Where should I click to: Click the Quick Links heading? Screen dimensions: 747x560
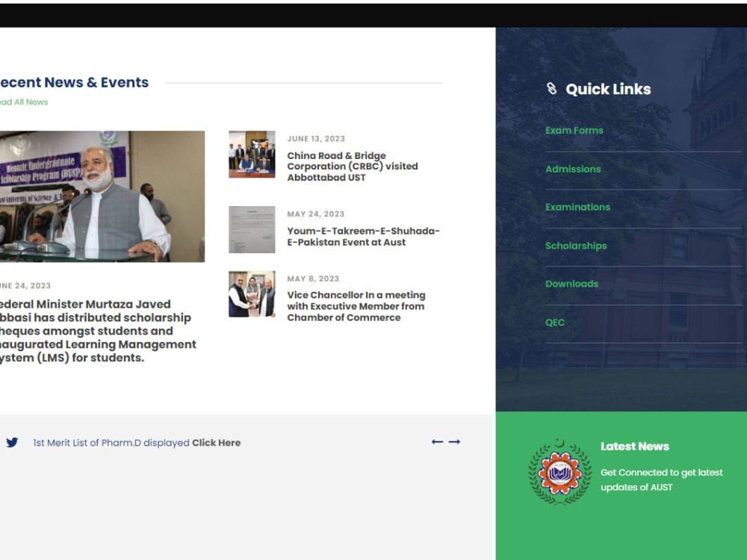(608, 89)
